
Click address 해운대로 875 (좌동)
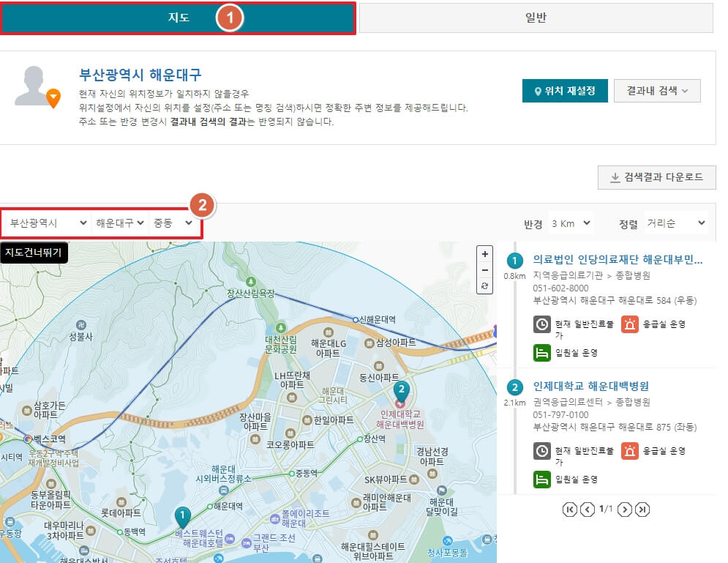pyautogui.click(x=615, y=427)
